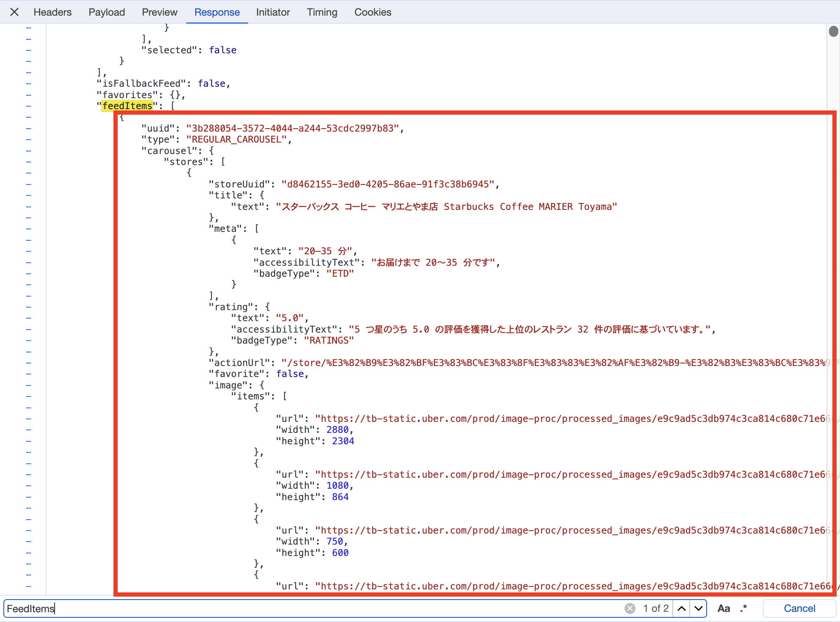Viewport: 840px width, 622px height.
Task: Click the highlighted feedItems search match
Action: 127,106
